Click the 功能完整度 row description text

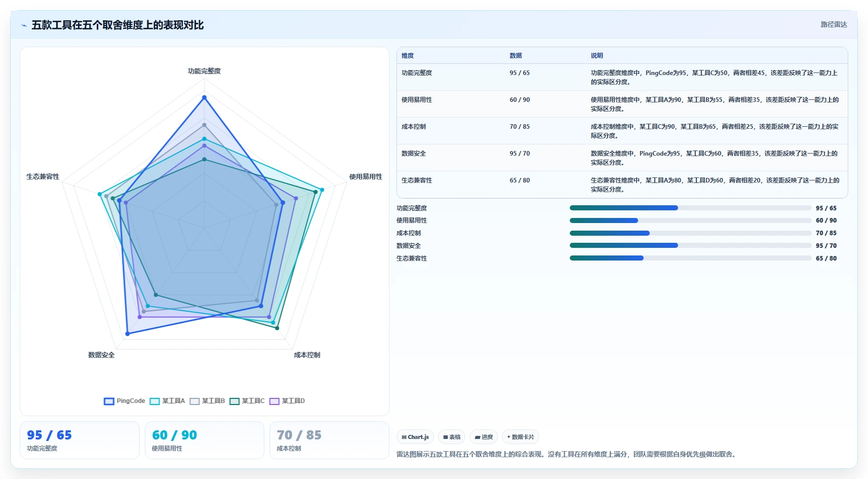(x=714, y=78)
